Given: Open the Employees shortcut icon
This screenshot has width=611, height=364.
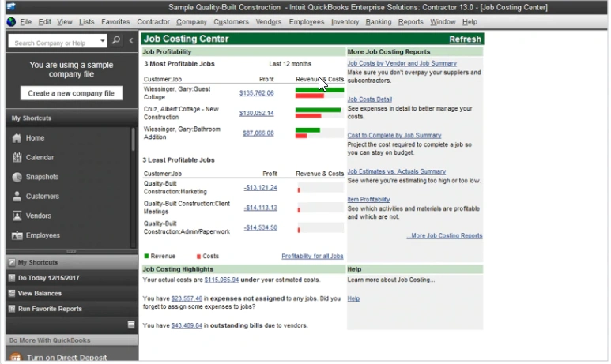Looking at the screenshot, I should click(17, 235).
